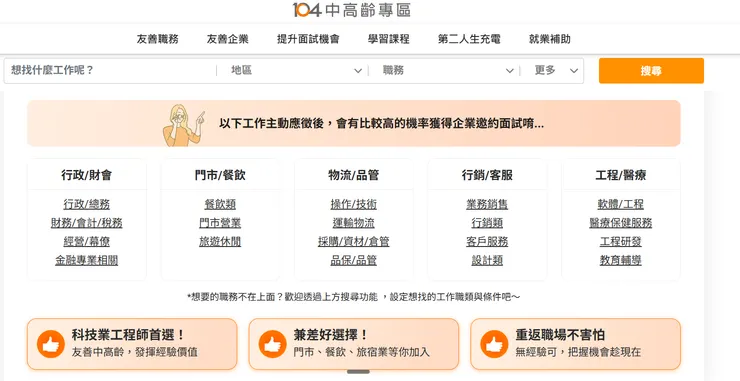The height and width of the screenshot is (381, 740).
Task: Open the 運輸物流 link
Action: point(353,223)
